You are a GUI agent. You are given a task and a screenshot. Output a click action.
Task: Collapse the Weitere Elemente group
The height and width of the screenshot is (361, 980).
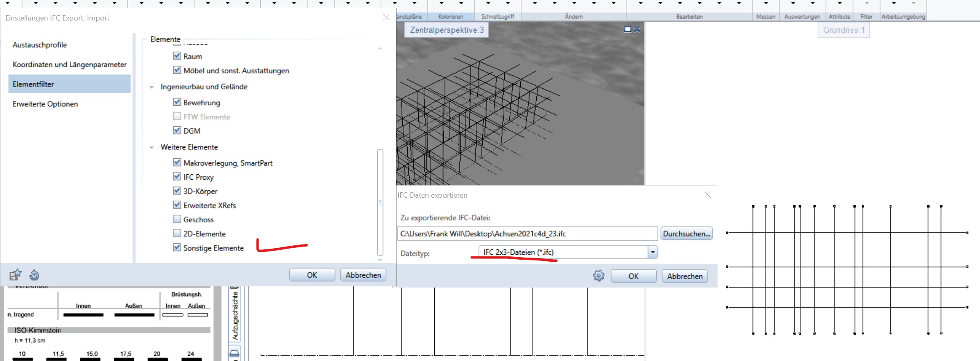pos(152,147)
